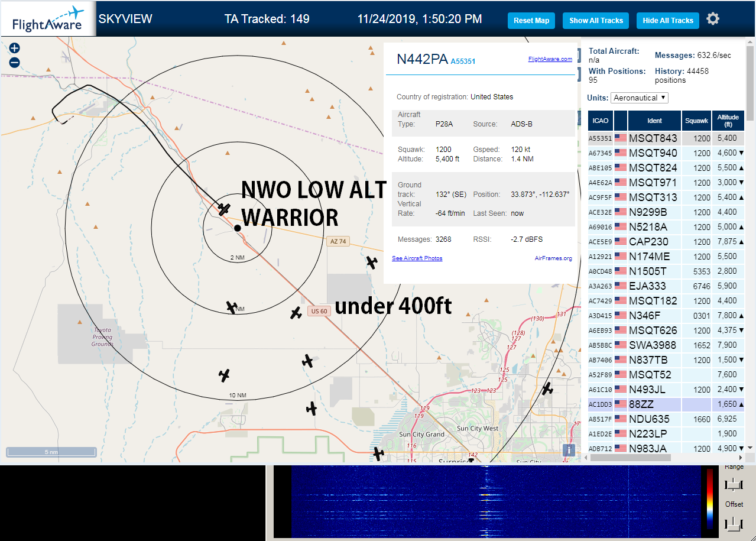The height and width of the screenshot is (541, 756).
Task: Click the FlightAware logo
Action: 47,19
